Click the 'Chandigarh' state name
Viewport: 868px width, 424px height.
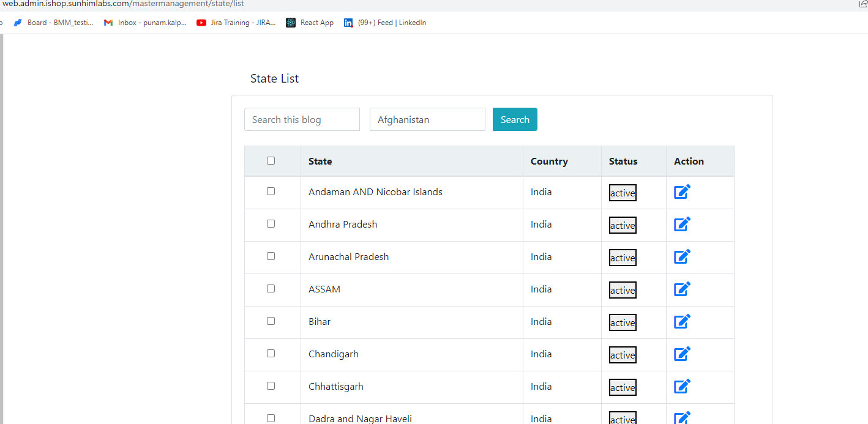pyautogui.click(x=334, y=354)
